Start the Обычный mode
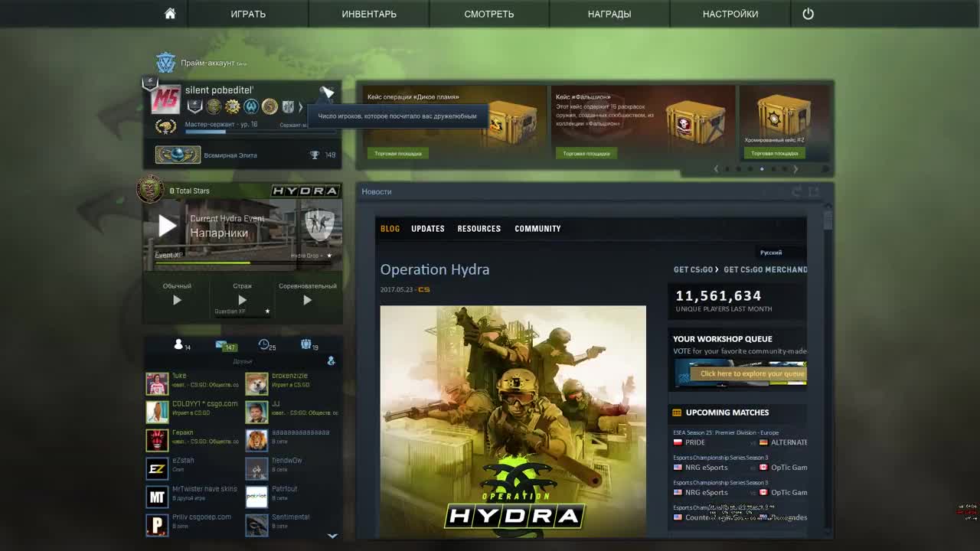Image resolution: width=980 pixels, height=551 pixels. pos(177,300)
